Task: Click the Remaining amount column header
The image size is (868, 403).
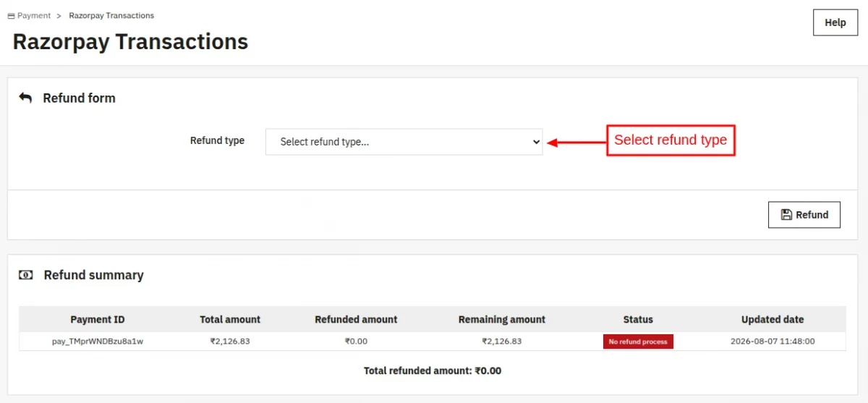Action: [502, 319]
